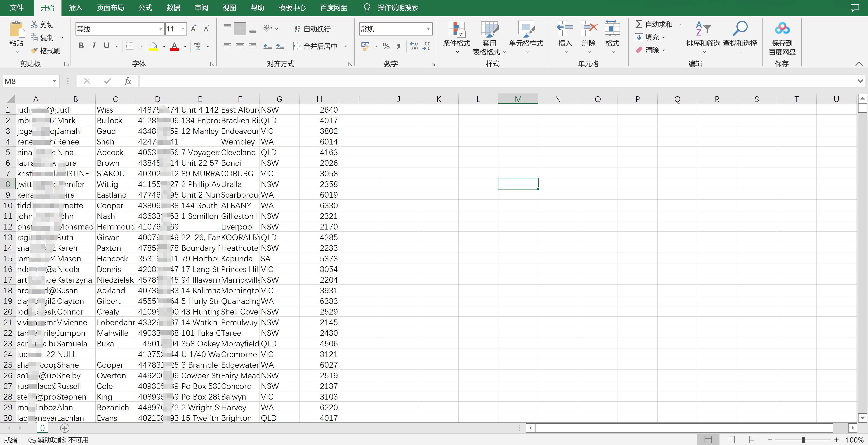Open merge and center dropdown arrow

[x=345, y=46]
